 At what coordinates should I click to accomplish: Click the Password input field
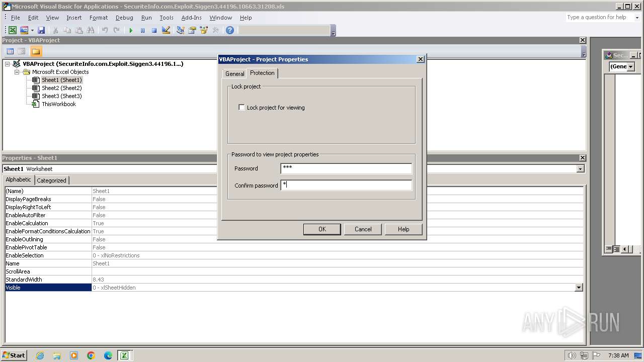point(346,168)
